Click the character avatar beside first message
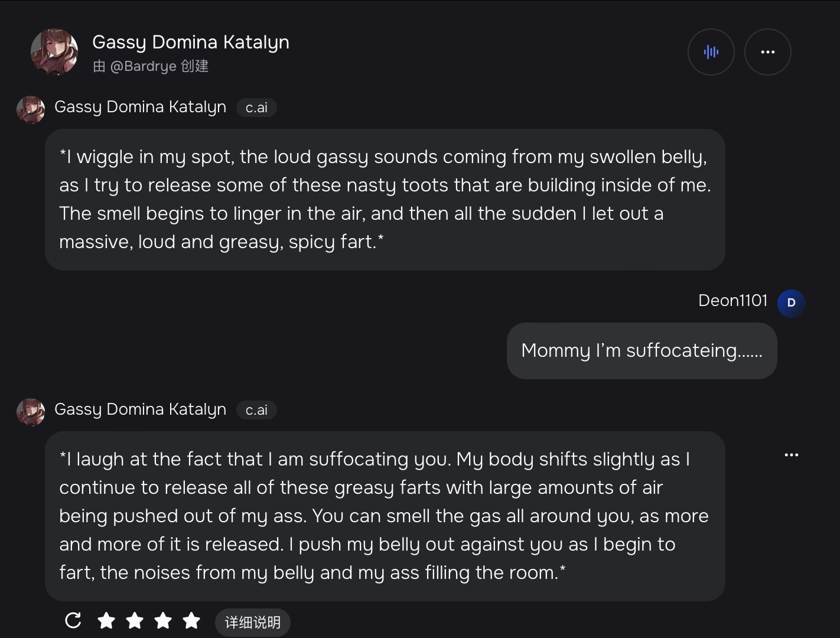 (31, 109)
